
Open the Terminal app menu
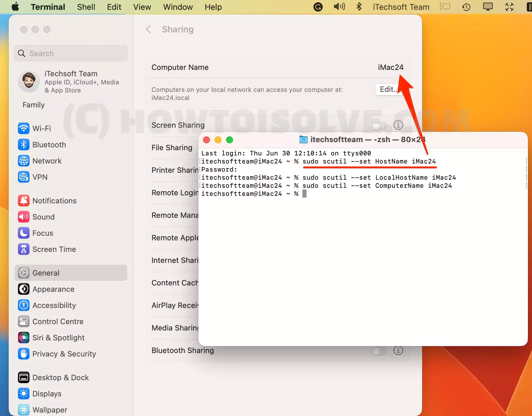pyautogui.click(x=48, y=7)
